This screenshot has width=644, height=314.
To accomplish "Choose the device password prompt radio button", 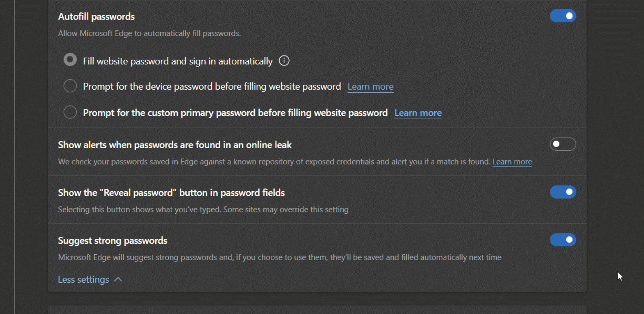I will [70, 86].
